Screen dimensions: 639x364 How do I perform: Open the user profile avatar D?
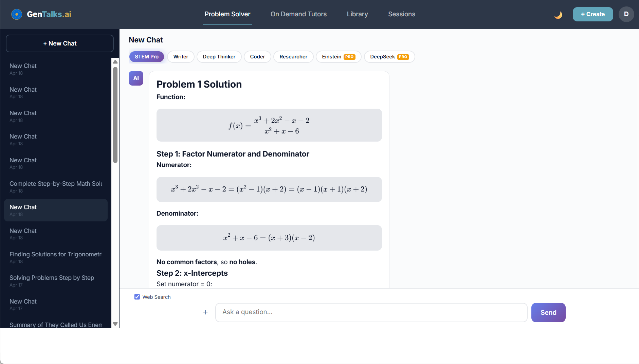(x=626, y=14)
